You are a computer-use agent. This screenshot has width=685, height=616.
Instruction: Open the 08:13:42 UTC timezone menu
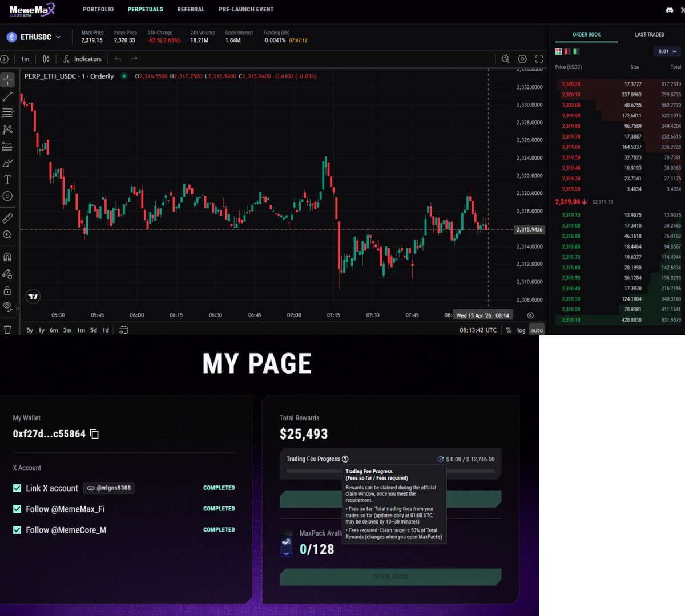coord(478,330)
